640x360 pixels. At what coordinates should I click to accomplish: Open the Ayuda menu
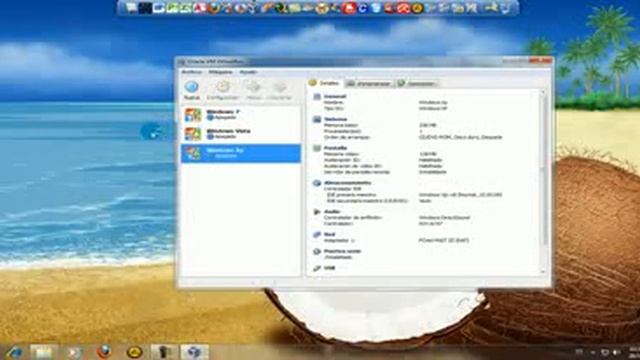pyautogui.click(x=248, y=72)
